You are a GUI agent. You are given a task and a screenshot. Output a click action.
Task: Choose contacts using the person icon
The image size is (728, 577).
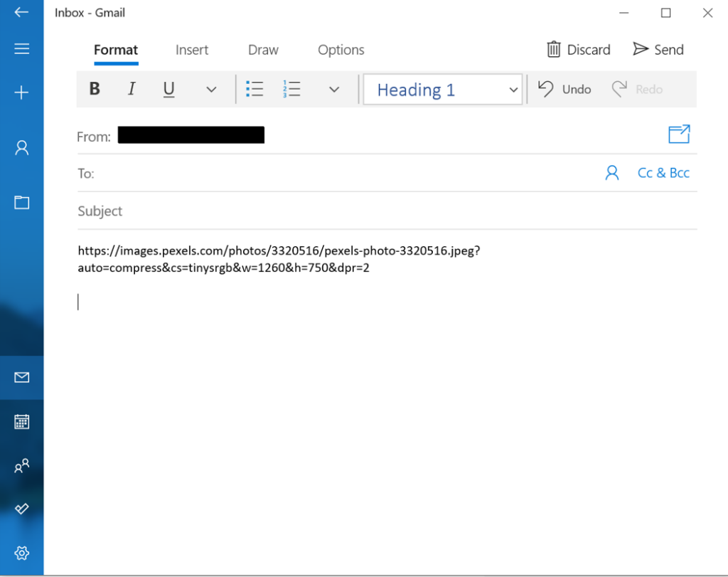[611, 173]
